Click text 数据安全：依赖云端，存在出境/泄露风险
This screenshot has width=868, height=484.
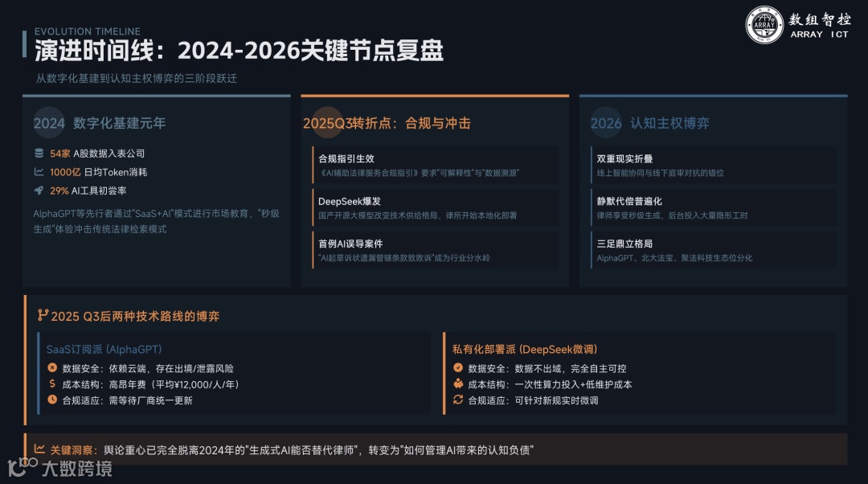tap(148, 369)
